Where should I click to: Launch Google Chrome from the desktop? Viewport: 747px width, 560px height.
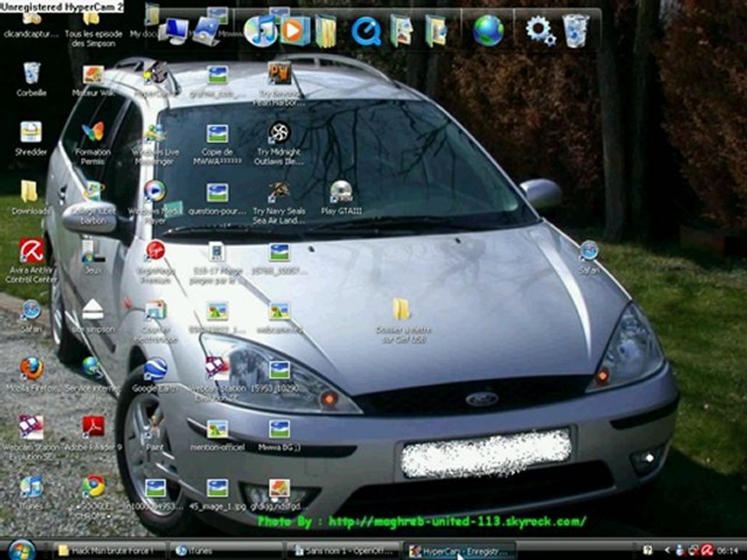coord(93,495)
